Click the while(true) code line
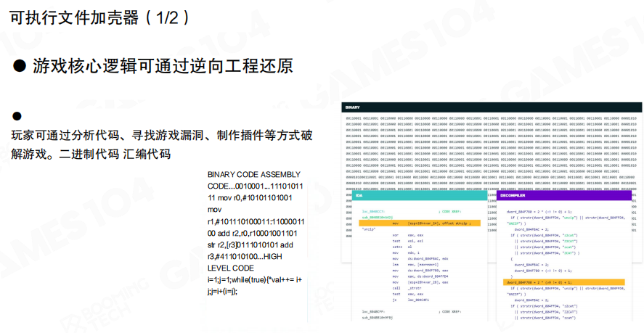The image size is (644, 333). pyautogui.click(x=256, y=279)
